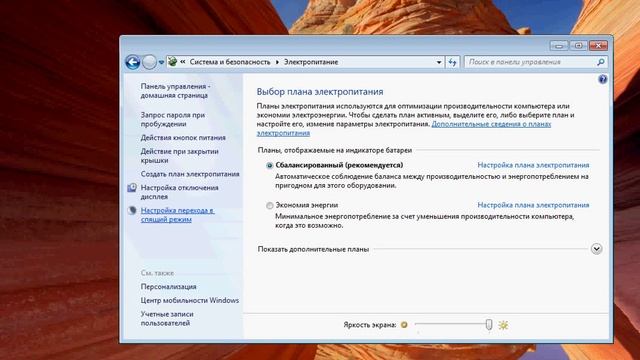Open Действие при закрытии крышки

[x=179, y=156]
